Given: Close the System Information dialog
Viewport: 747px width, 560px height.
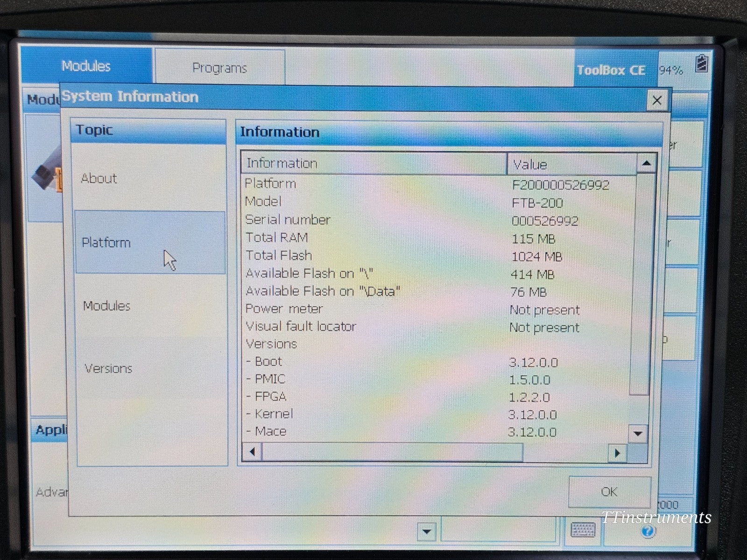Looking at the screenshot, I should 657,100.
